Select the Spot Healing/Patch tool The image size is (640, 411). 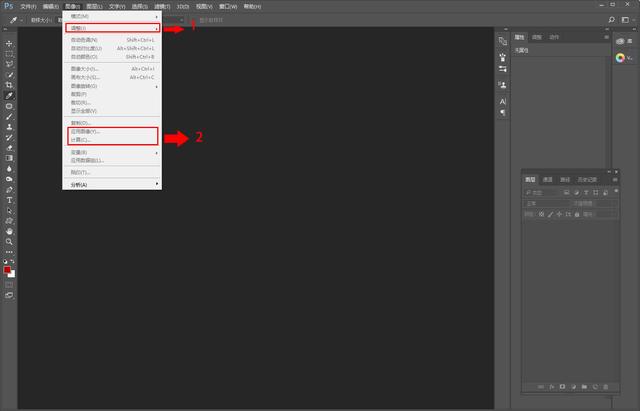click(9, 106)
